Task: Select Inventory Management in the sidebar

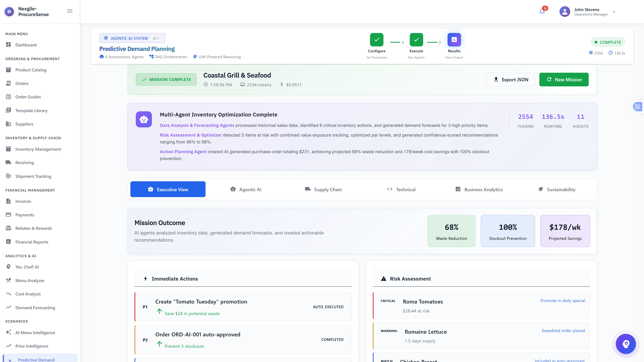Action: [38, 149]
